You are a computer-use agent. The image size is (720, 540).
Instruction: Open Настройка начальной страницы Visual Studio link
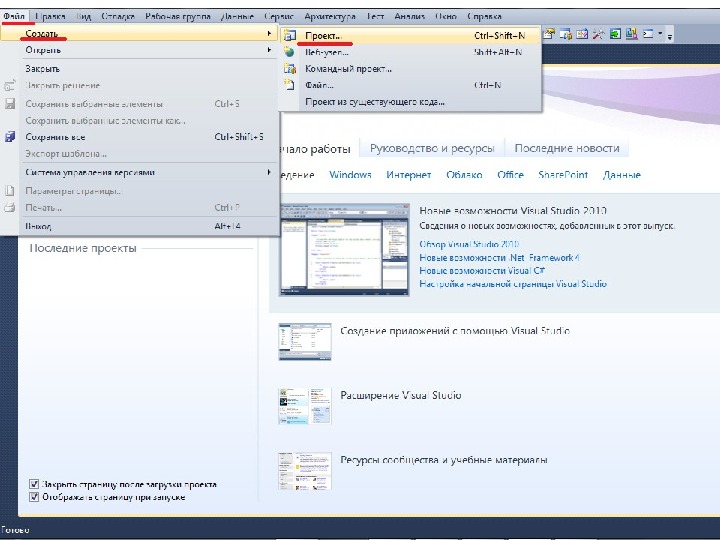(513, 284)
